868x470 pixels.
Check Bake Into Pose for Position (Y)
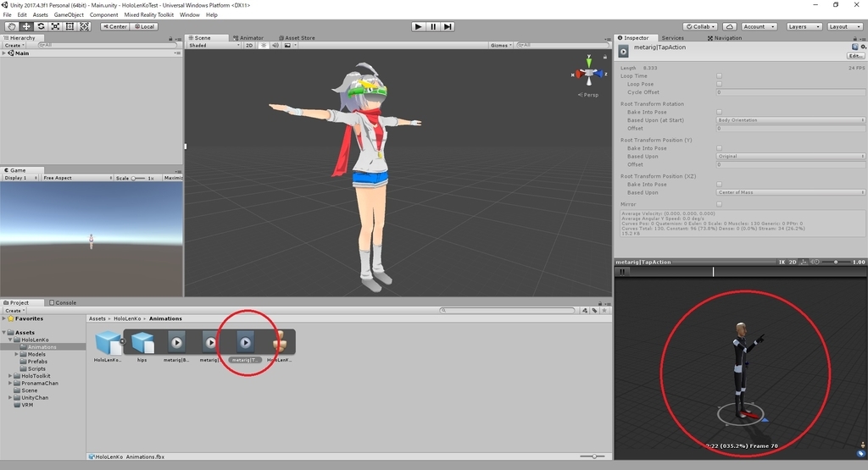tap(719, 148)
